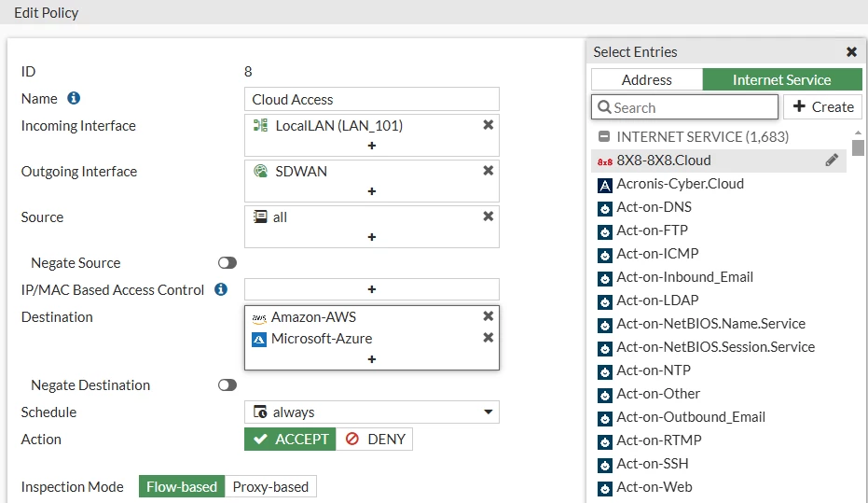Open the Schedule dropdown
868x503 pixels.
[372, 412]
